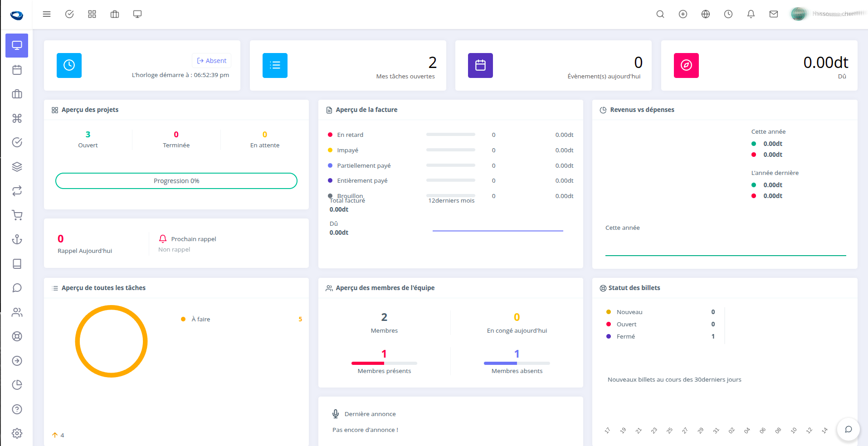Open the shopping cart sidebar icon
Screen dimensions: 868x446
[17, 215]
